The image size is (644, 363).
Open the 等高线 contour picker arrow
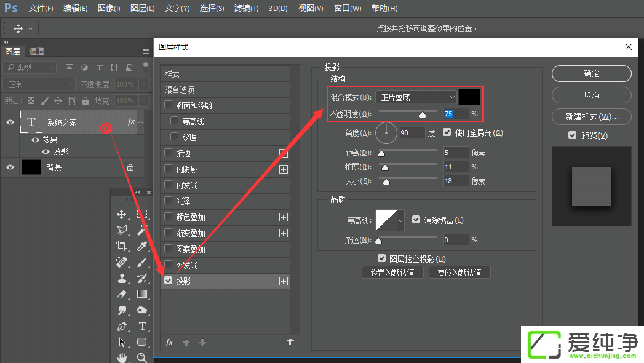pos(401,220)
